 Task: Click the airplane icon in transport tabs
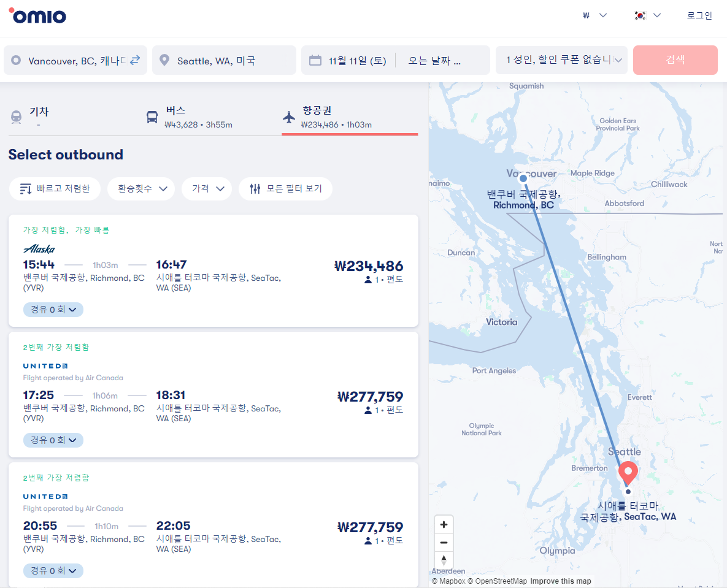(289, 116)
